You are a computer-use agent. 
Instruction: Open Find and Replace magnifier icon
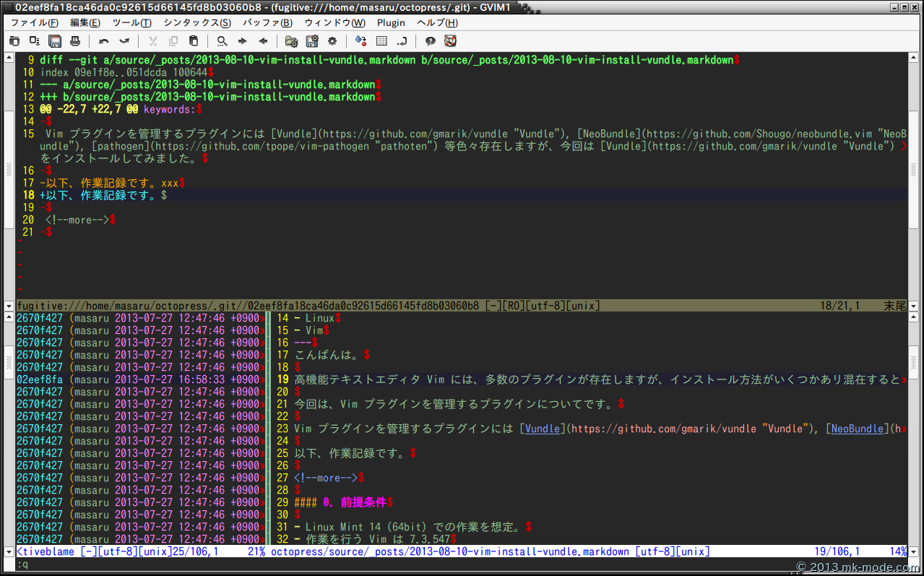[x=223, y=41]
